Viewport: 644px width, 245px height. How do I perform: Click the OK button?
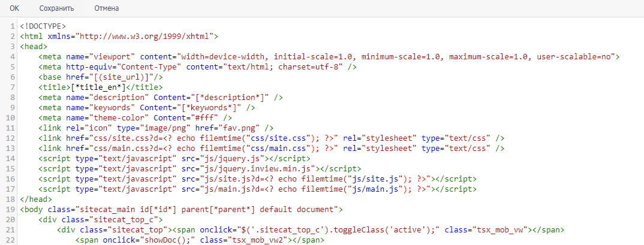pyautogui.click(x=15, y=9)
